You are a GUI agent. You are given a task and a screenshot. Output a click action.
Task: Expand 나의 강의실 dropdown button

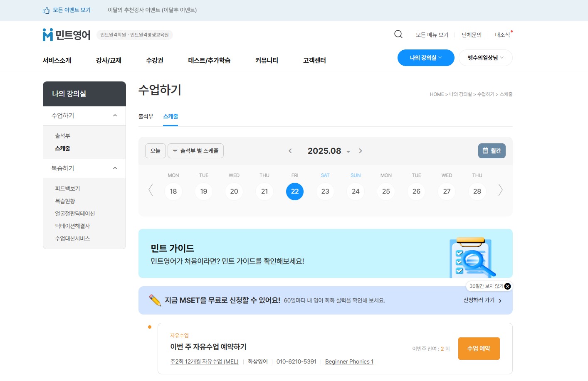(425, 58)
